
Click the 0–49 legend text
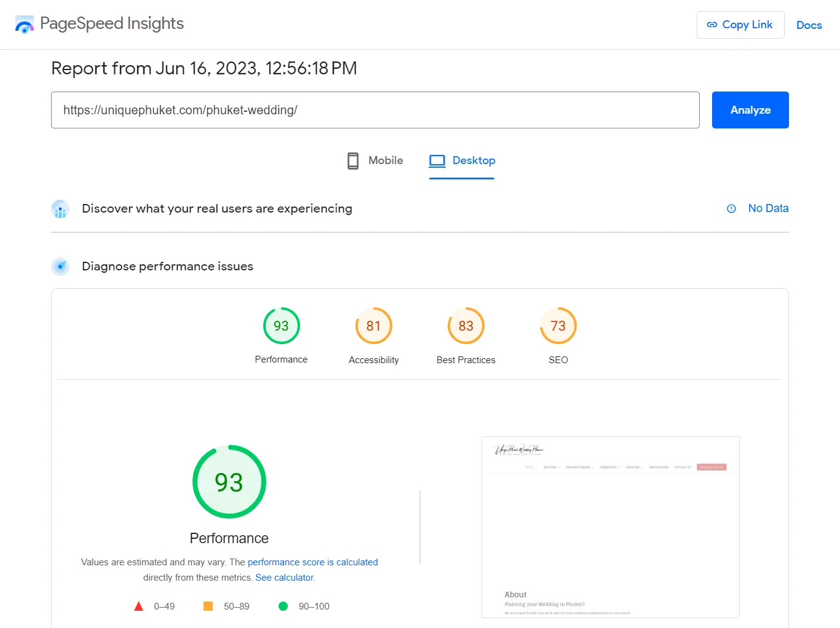point(164,606)
